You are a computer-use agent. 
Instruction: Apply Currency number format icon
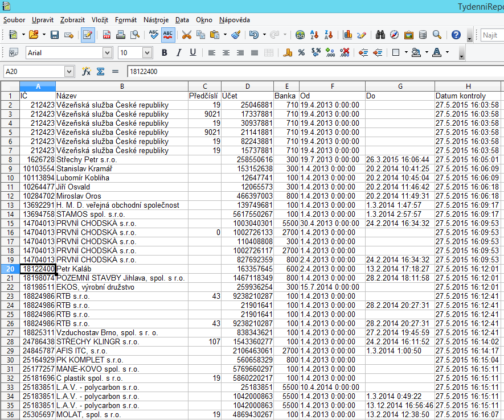pyautogui.click(x=288, y=52)
